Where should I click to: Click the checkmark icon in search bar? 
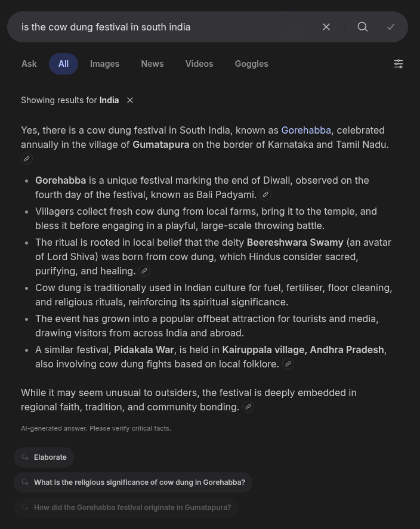pos(391,27)
